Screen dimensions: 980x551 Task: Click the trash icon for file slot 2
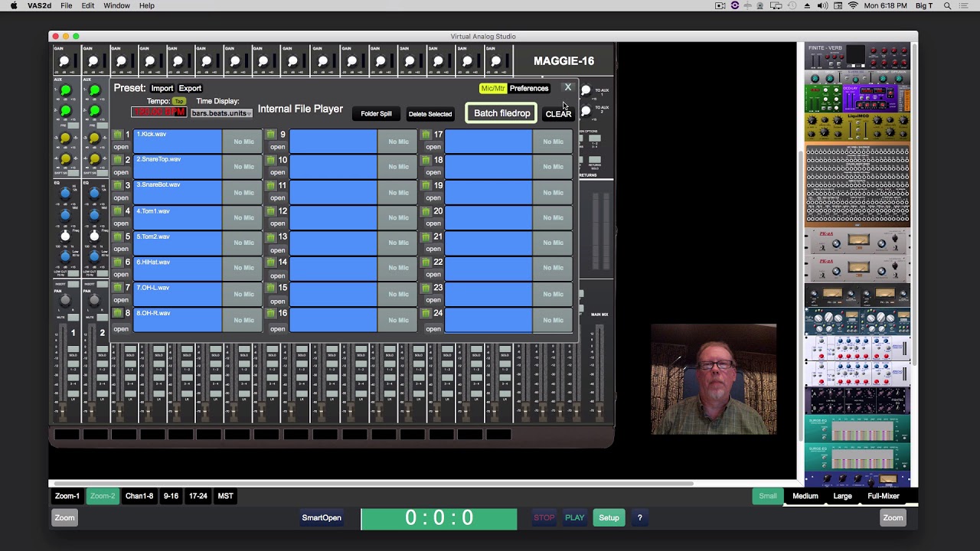pos(118,160)
